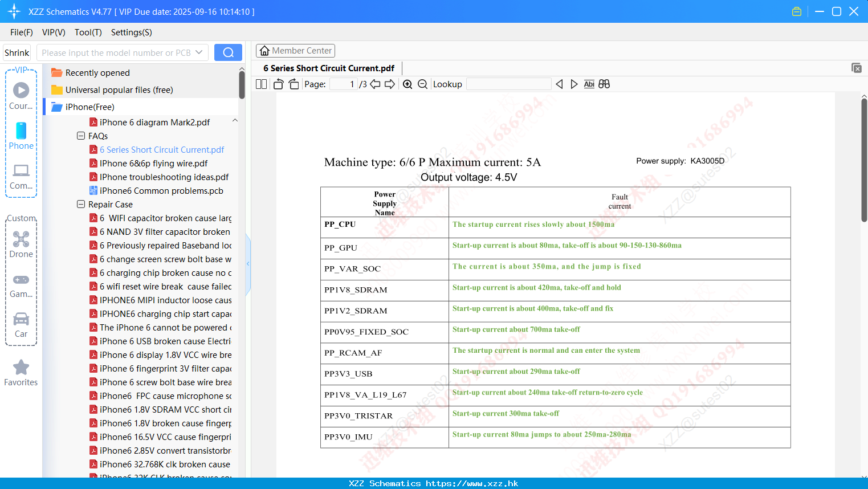The height and width of the screenshot is (489, 868).
Task: Go to next page arrow
Action: coord(390,84)
